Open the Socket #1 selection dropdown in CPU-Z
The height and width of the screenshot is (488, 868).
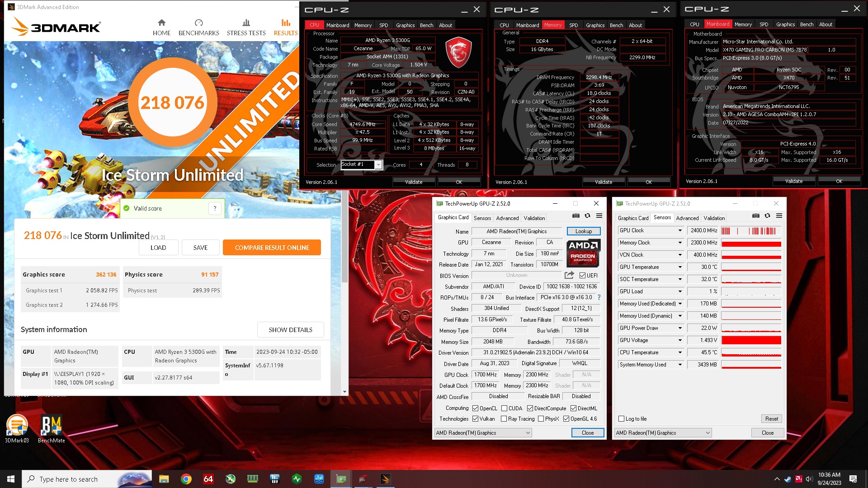point(378,165)
